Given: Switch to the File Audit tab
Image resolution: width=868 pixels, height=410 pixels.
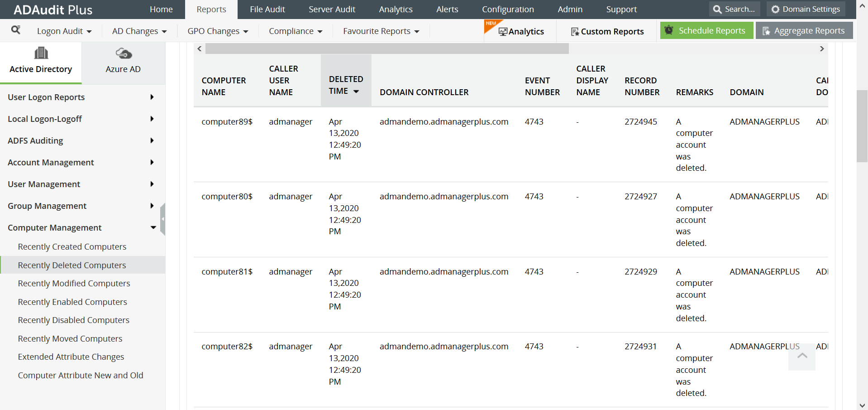Looking at the screenshot, I should coord(267,9).
